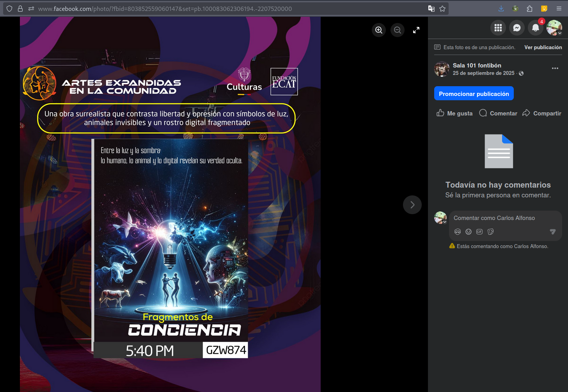
Task: Click Promocionar publicación button
Action: click(x=474, y=94)
